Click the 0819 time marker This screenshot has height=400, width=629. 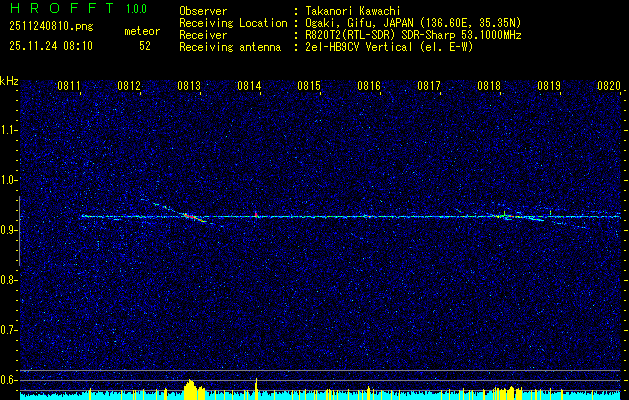[x=549, y=85]
